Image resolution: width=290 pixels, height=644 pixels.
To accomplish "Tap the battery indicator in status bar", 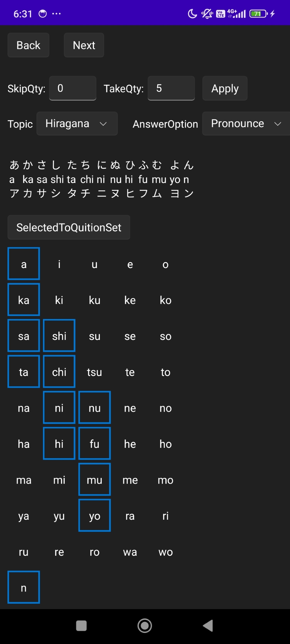I will tap(259, 14).
